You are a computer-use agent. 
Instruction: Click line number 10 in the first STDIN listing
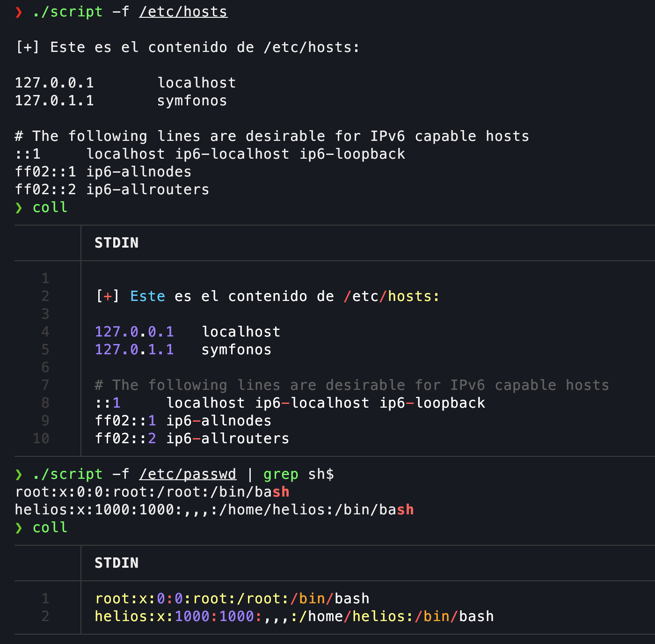click(x=41, y=439)
